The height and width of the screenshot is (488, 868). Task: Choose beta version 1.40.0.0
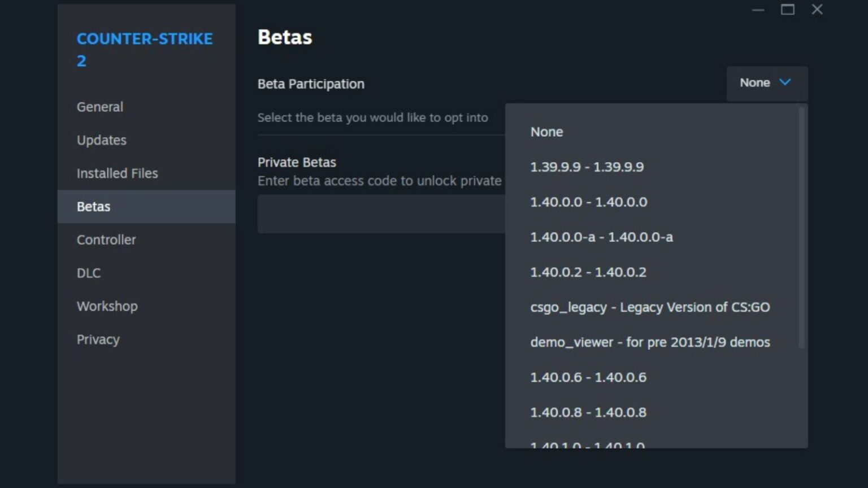coord(588,202)
